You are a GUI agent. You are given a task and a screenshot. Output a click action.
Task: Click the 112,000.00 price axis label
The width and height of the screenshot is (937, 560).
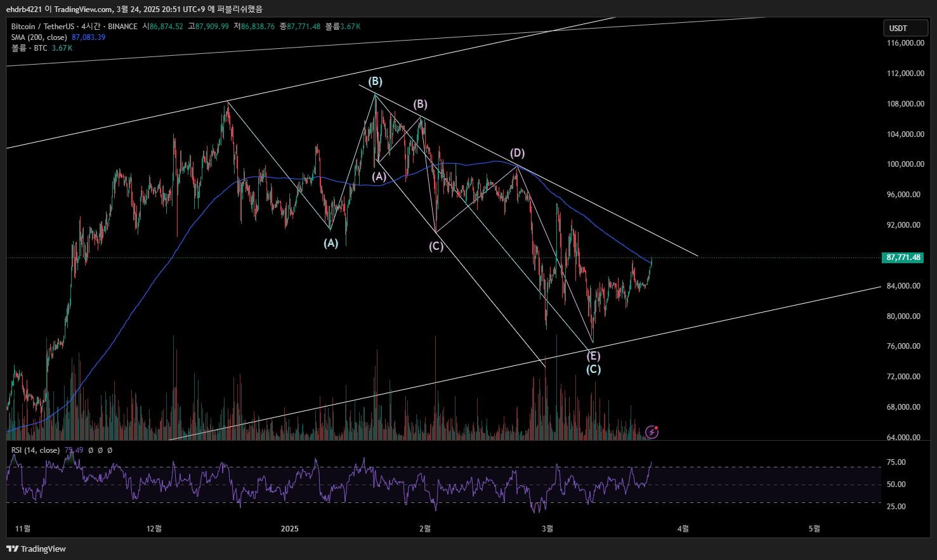905,74
